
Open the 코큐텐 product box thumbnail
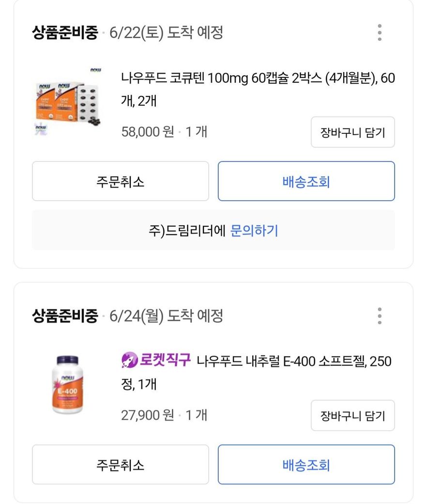pyautogui.click(x=68, y=101)
